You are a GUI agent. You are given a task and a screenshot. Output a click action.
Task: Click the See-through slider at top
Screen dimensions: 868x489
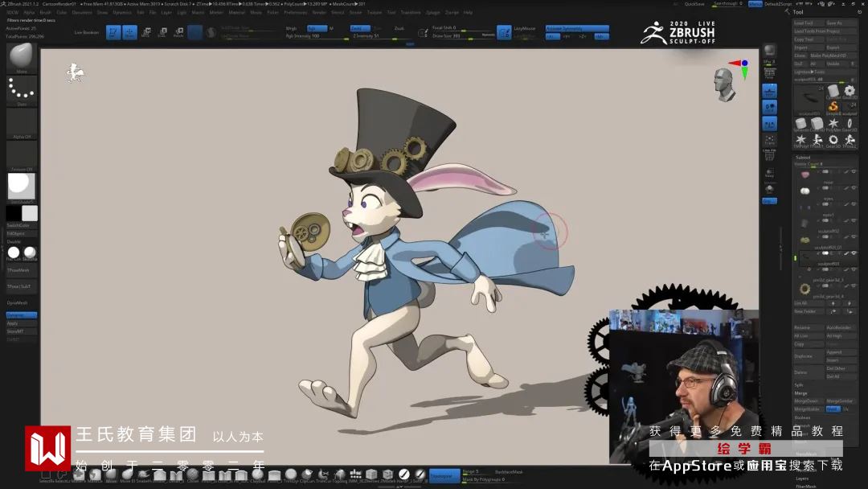(728, 4)
